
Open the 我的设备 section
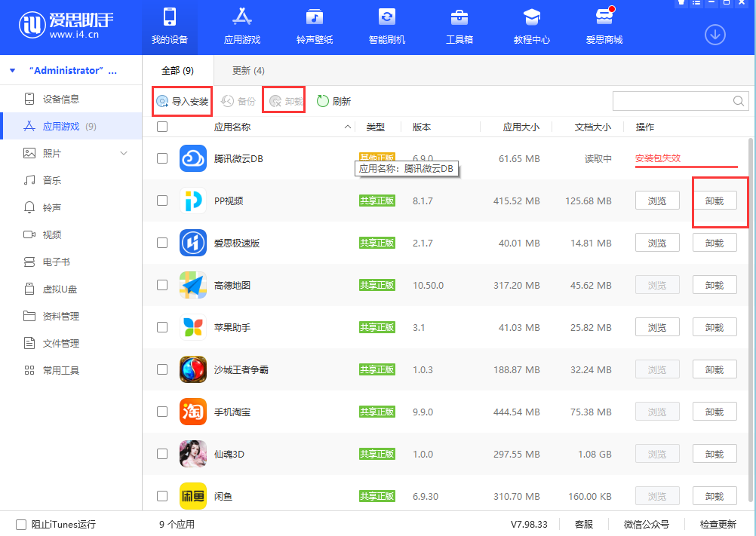[169, 27]
